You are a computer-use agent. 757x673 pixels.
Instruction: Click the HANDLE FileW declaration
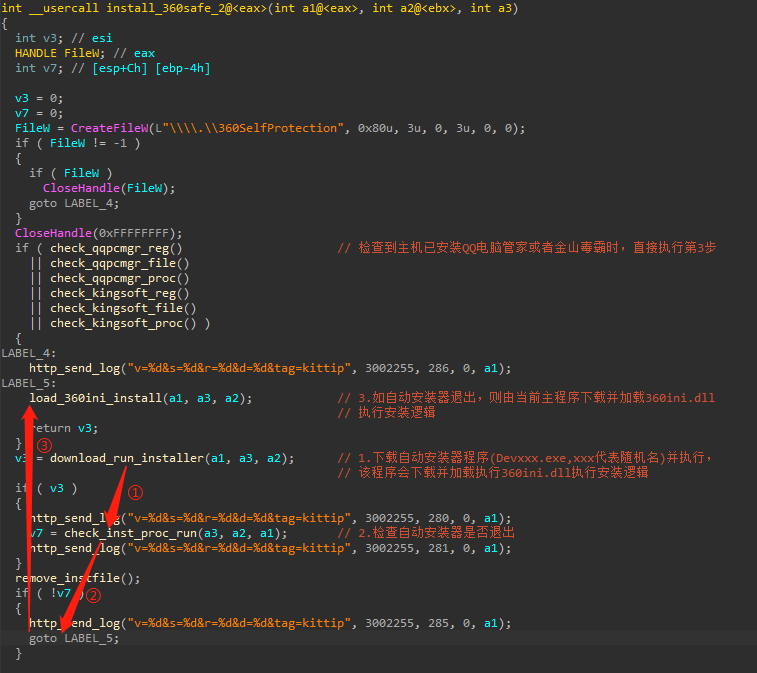(x=60, y=53)
